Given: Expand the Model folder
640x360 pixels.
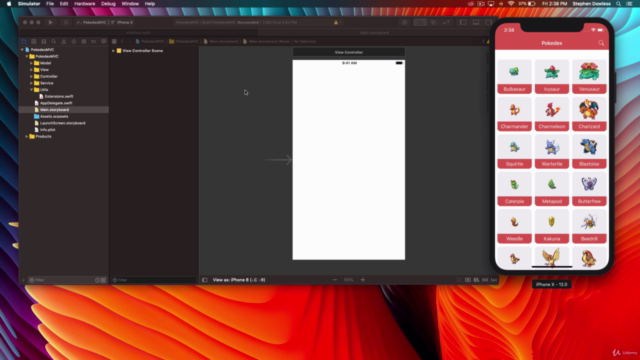Looking at the screenshot, I should (31, 63).
